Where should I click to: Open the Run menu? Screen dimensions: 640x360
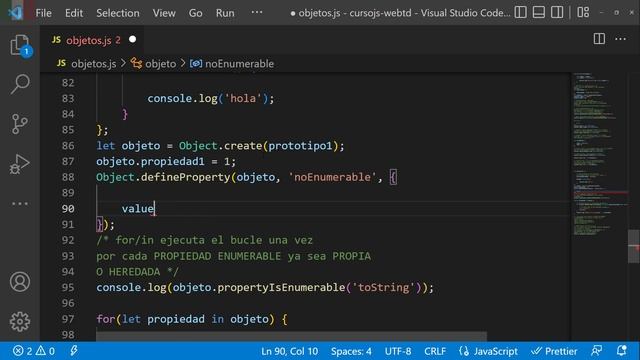tap(225, 13)
